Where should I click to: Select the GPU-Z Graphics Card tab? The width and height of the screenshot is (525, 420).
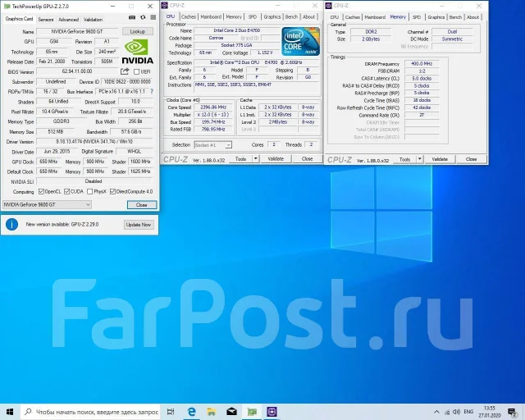[x=19, y=19]
